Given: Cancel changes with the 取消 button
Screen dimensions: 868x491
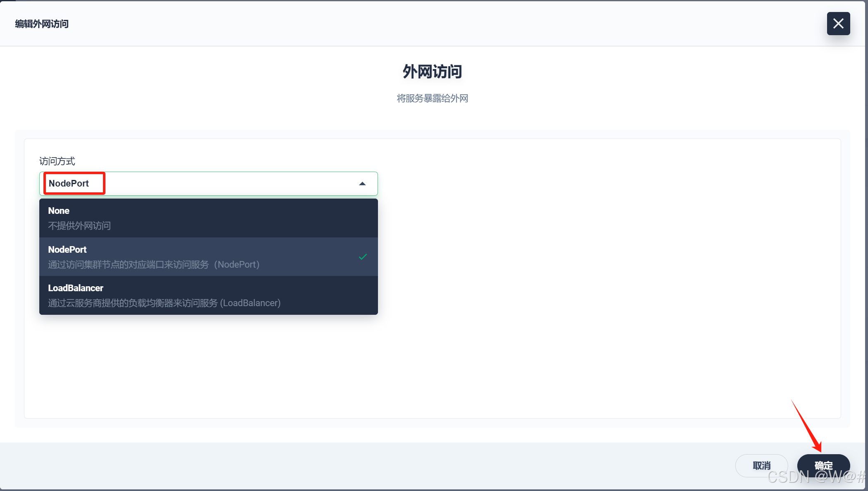Looking at the screenshot, I should click(761, 466).
